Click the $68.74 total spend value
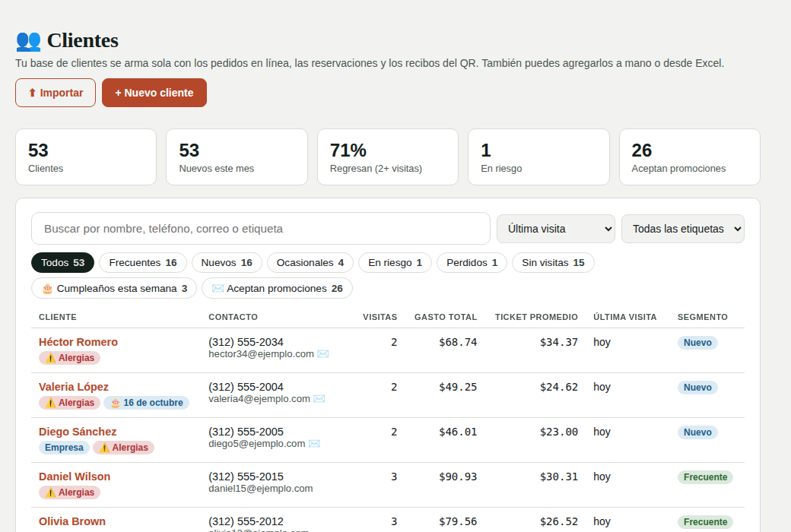 point(458,343)
